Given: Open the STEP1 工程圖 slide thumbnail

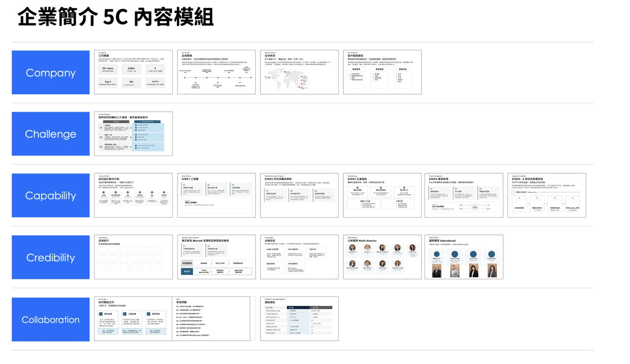Looking at the screenshot, I should pyautogui.click(x=216, y=195).
